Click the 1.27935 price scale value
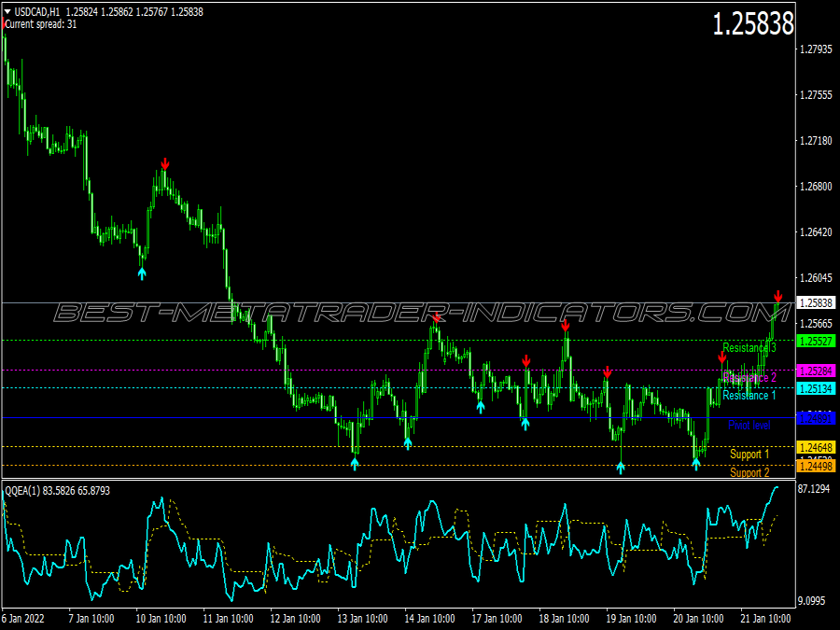The image size is (840, 630). coord(816,49)
